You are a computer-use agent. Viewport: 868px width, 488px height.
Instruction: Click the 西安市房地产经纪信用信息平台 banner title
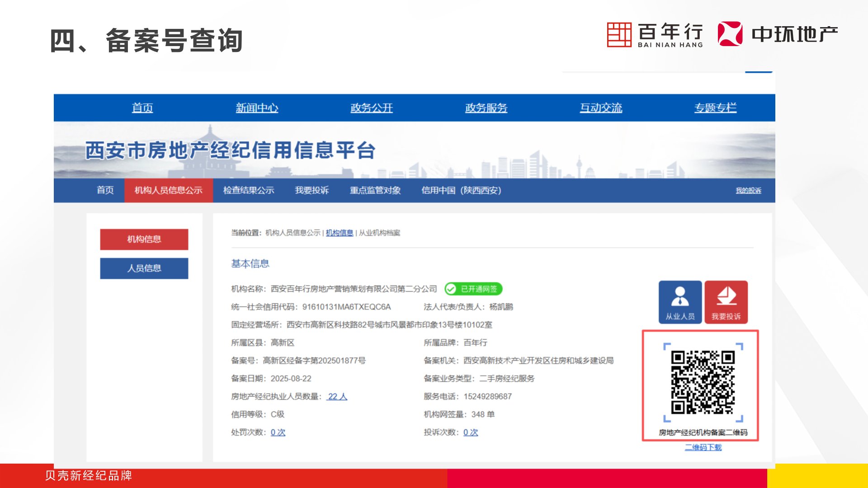(231, 150)
